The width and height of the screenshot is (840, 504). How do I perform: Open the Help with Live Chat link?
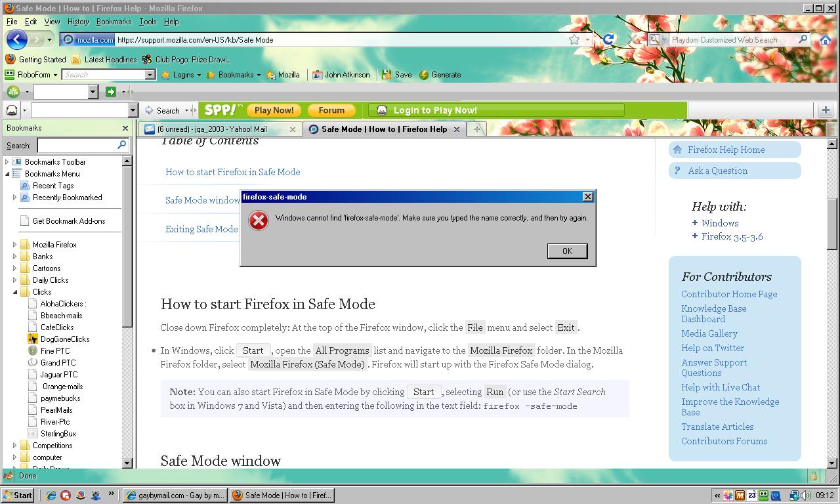(x=721, y=387)
